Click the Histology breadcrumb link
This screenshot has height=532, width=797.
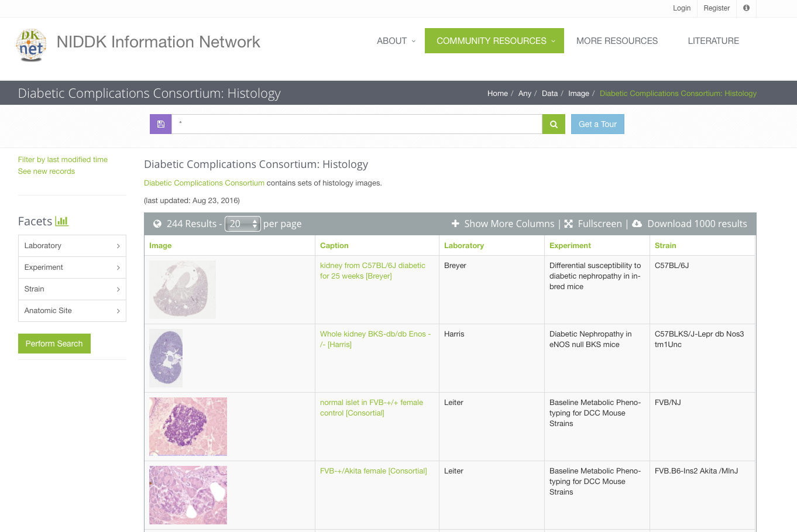(x=678, y=94)
